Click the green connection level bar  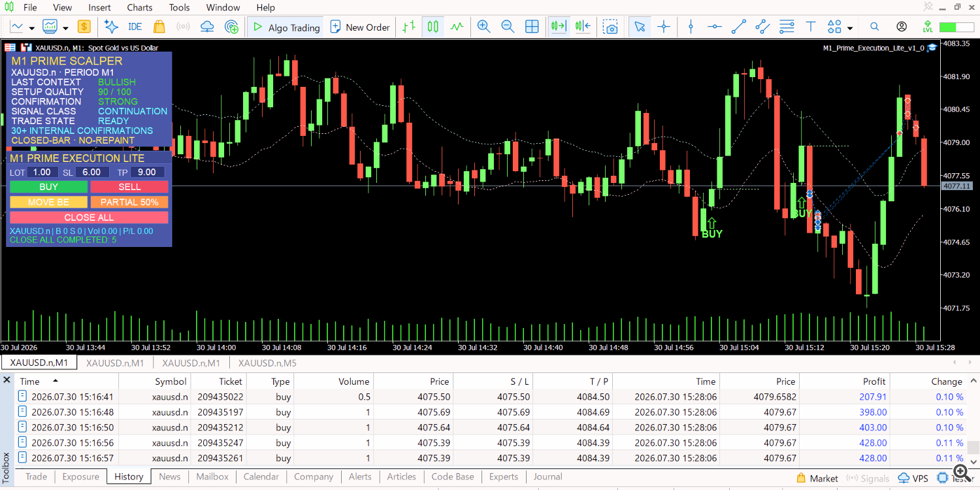click(956, 27)
